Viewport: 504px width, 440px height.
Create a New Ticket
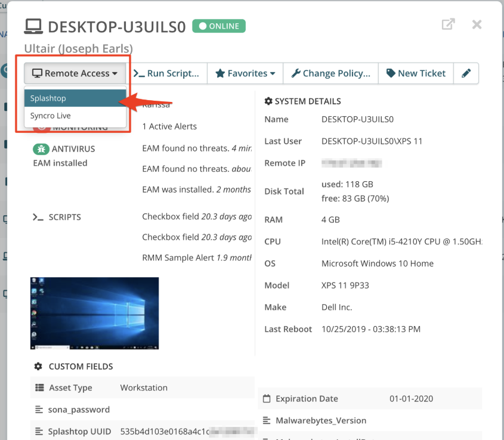point(416,73)
